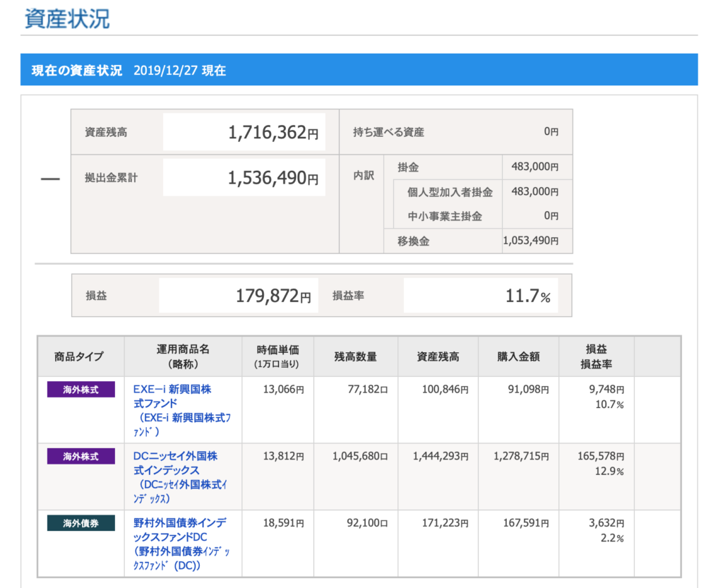Click the 個人型加入者掛金 label
The height and width of the screenshot is (588, 723).
point(450,192)
